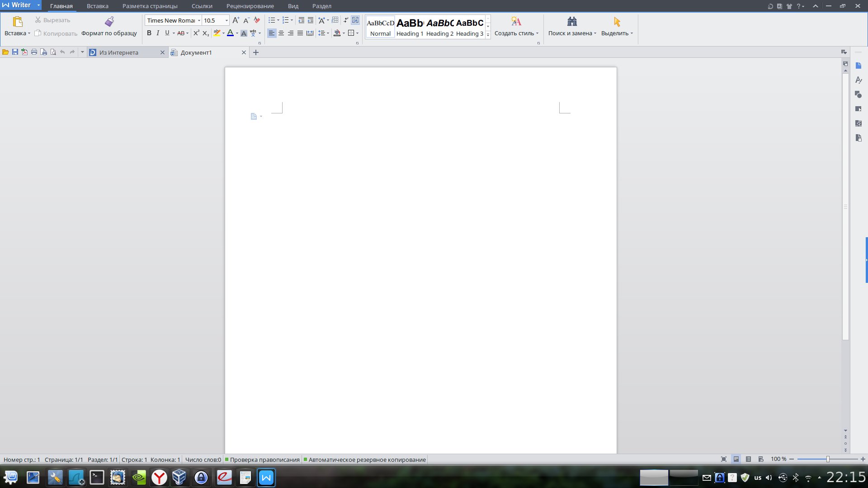This screenshot has height=488, width=868.
Task: Expand the font size list
Action: (x=226, y=20)
